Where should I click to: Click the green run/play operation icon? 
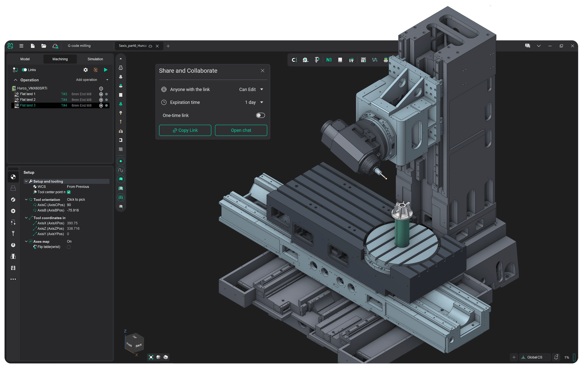[x=105, y=70]
